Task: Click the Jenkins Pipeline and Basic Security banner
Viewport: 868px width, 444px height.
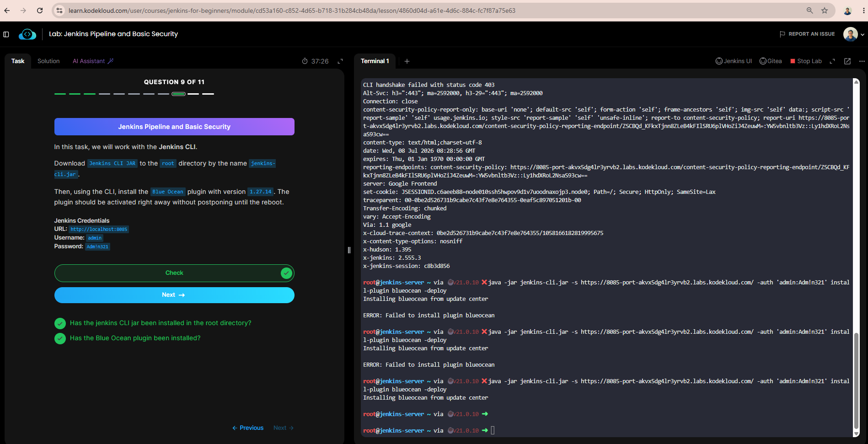Action: [x=174, y=127]
